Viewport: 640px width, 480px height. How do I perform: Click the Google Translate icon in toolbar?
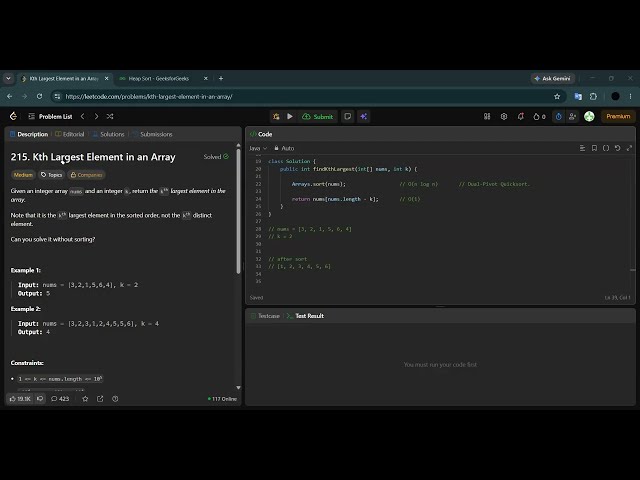pos(578,97)
